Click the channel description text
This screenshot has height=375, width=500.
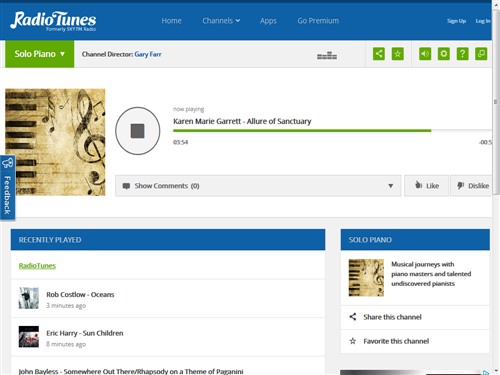pyautogui.click(x=431, y=274)
